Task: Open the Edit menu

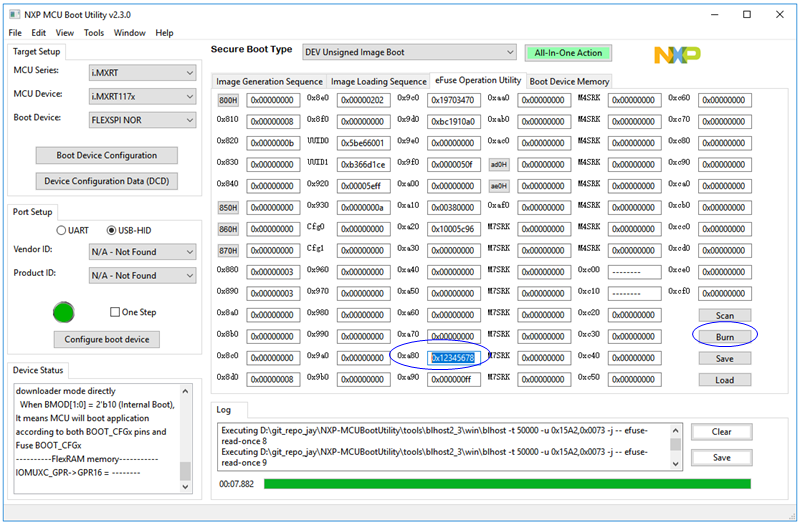Action: pyautogui.click(x=38, y=33)
